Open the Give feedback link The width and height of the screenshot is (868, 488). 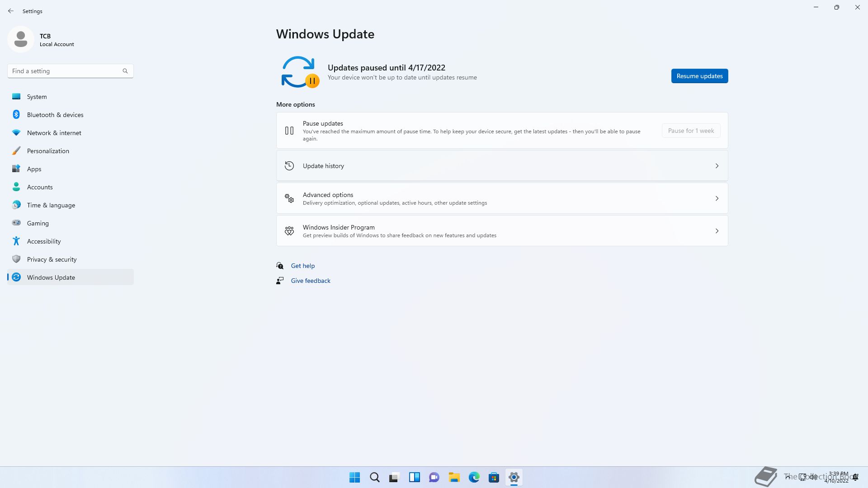click(311, 281)
